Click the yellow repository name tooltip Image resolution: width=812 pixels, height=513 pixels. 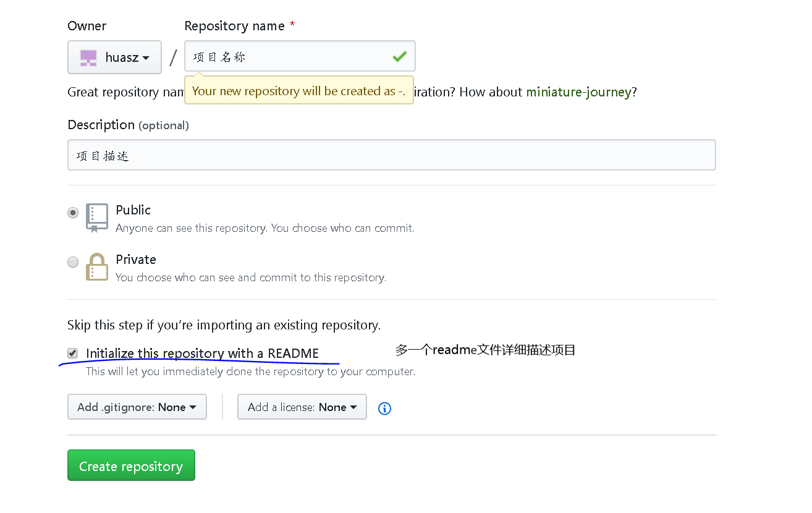click(x=298, y=91)
